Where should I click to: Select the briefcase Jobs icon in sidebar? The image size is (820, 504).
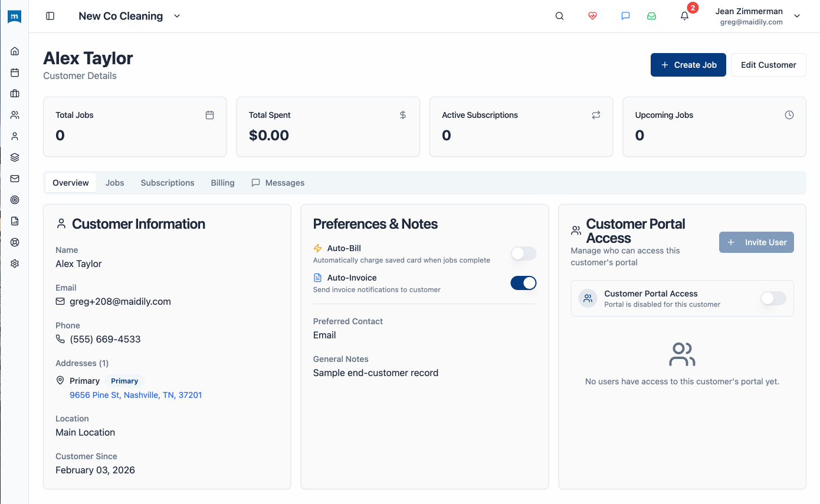(14, 93)
